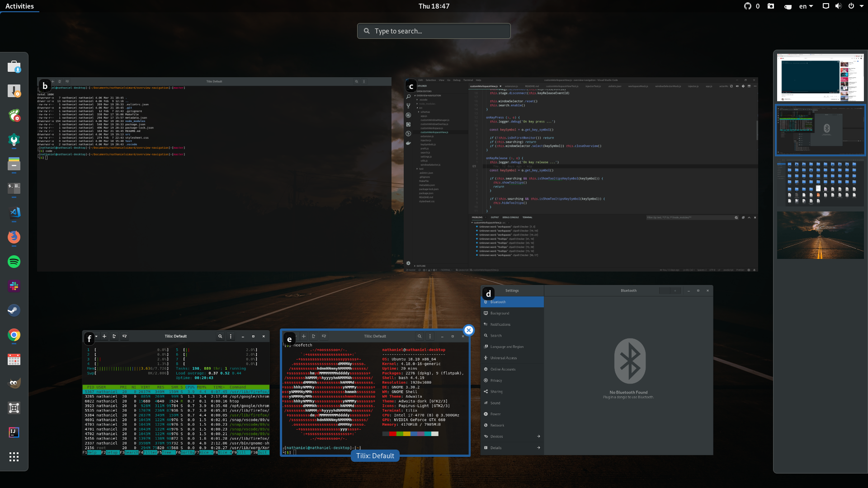The height and width of the screenshot is (488, 868).
Task: Open Visual Studio Code from dock
Action: 14,213
